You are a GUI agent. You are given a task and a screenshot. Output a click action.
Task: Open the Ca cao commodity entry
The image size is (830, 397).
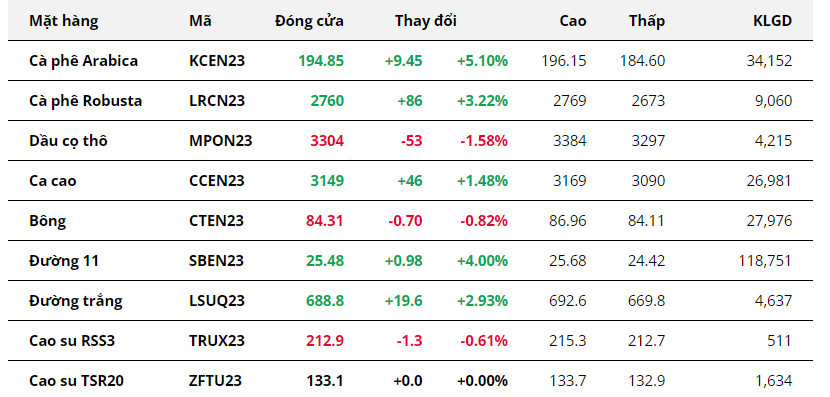[52, 181]
